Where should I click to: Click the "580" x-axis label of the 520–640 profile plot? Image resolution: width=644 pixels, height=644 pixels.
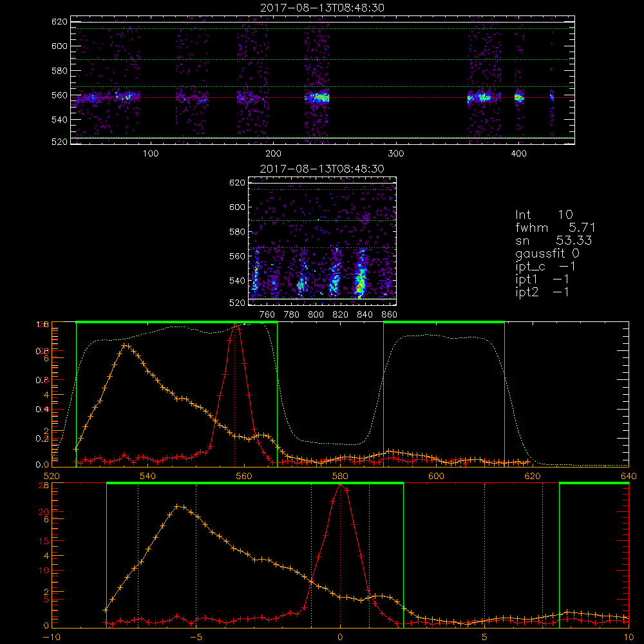tap(340, 476)
